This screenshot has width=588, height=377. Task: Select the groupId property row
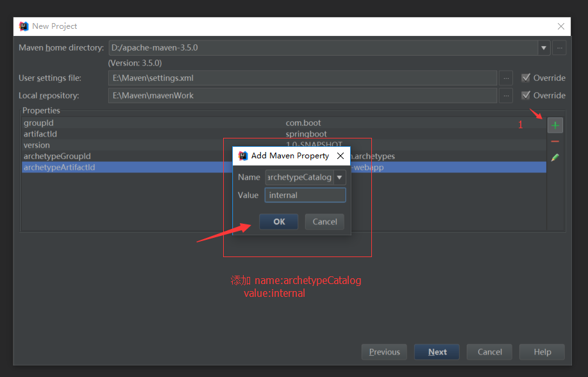tap(284, 123)
